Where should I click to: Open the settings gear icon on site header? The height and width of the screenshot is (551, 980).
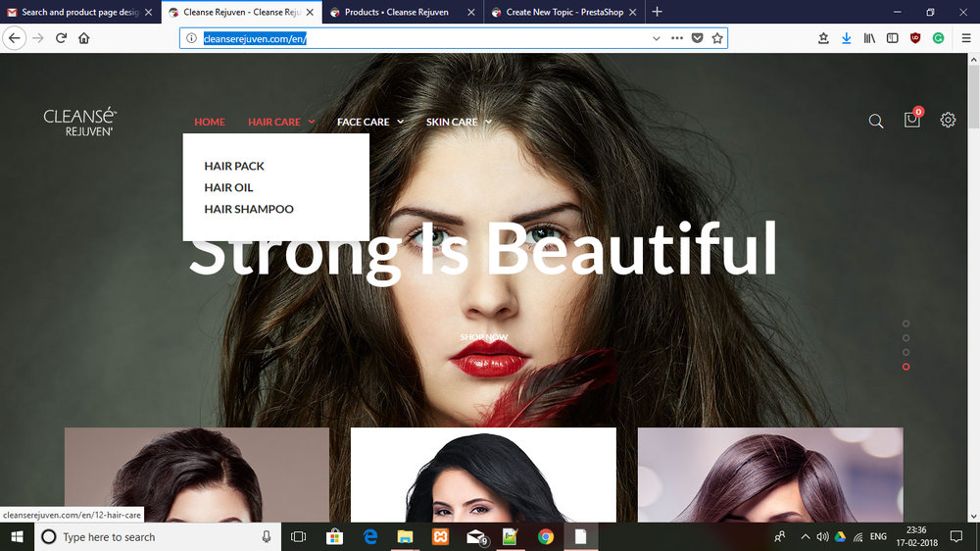[948, 121]
